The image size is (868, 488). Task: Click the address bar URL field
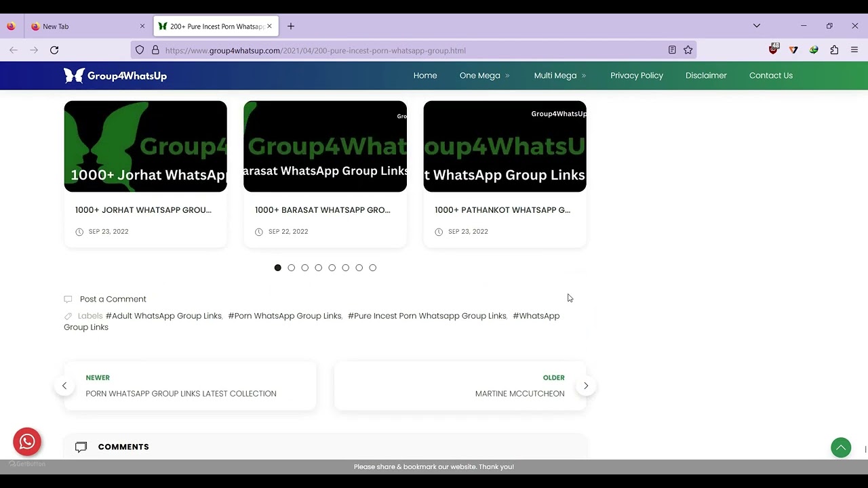click(x=412, y=50)
